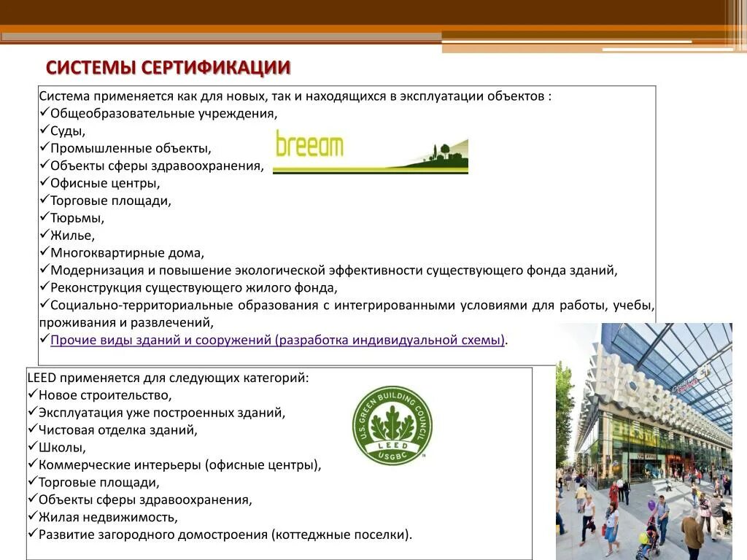The image size is (747, 560).
Task: Select the BREEAM list line "Суды,"
Action: [68, 131]
